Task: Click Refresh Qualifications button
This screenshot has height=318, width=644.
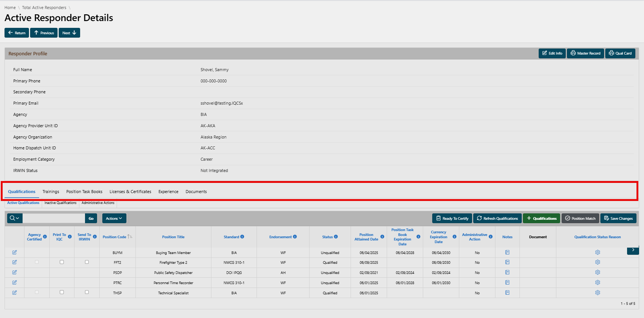Action: click(497, 218)
